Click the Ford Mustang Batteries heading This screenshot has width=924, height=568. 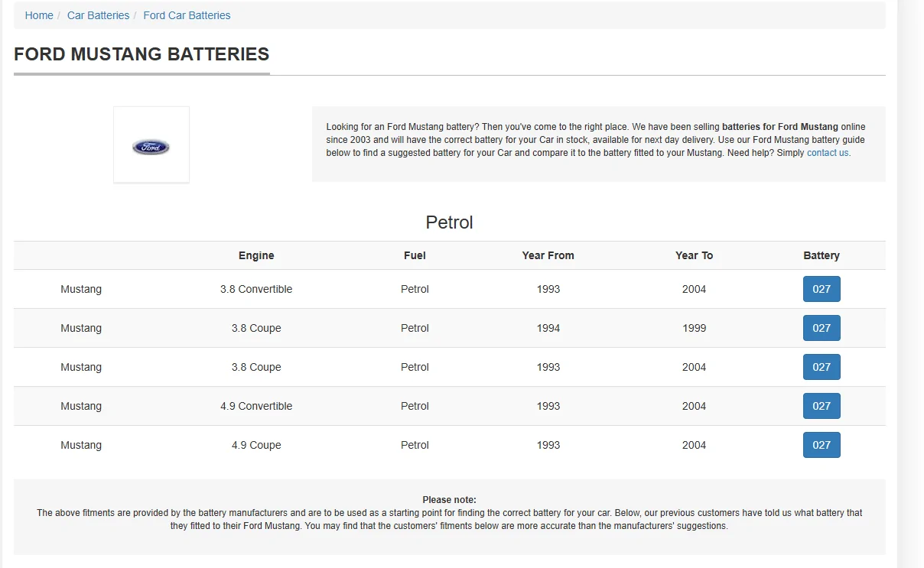(142, 54)
